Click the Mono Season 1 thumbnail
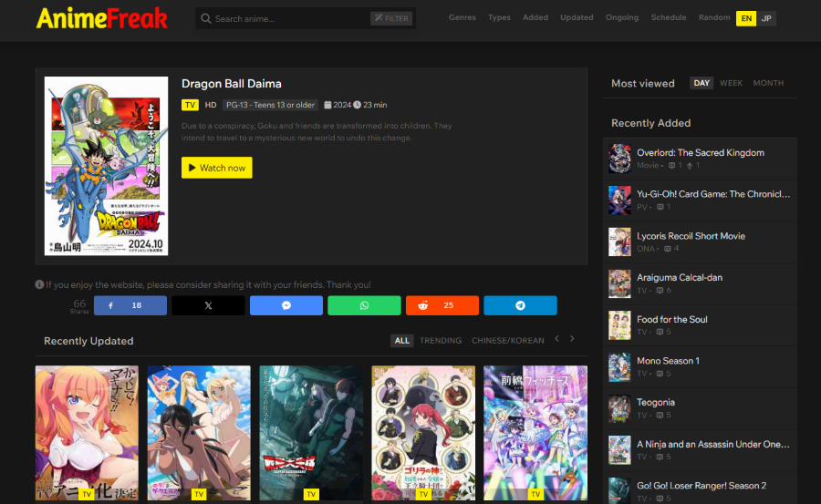 (x=619, y=367)
